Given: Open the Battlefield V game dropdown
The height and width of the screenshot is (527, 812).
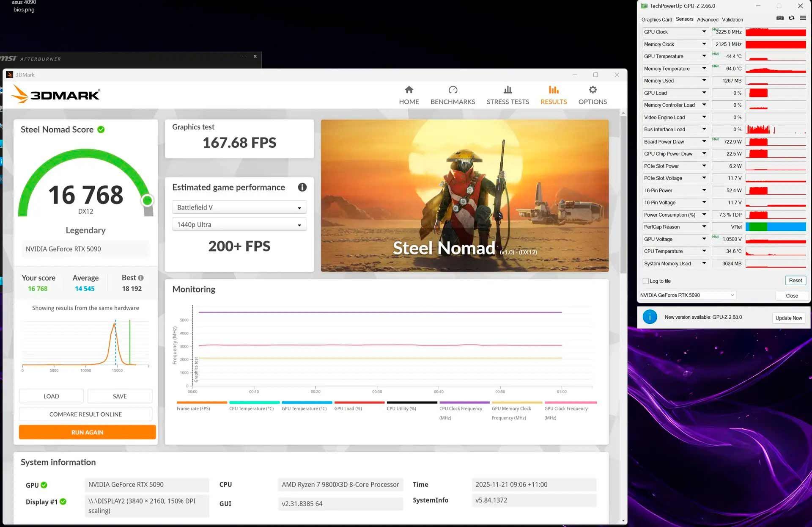Looking at the screenshot, I should pyautogui.click(x=239, y=207).
